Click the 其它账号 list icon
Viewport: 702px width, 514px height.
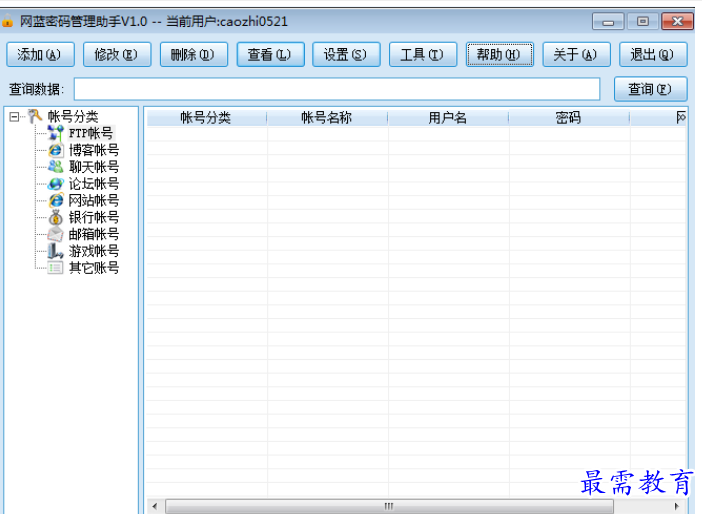coord(56,268)
